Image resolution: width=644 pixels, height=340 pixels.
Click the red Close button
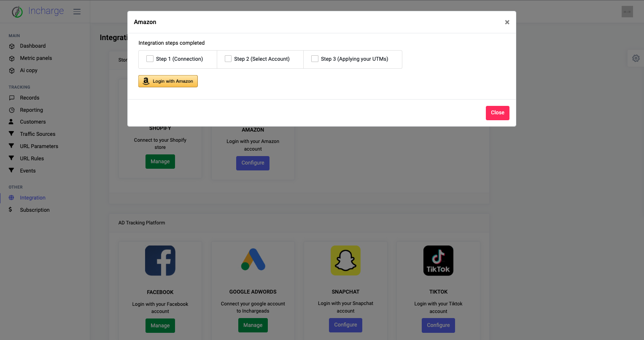tap(498, 113)
